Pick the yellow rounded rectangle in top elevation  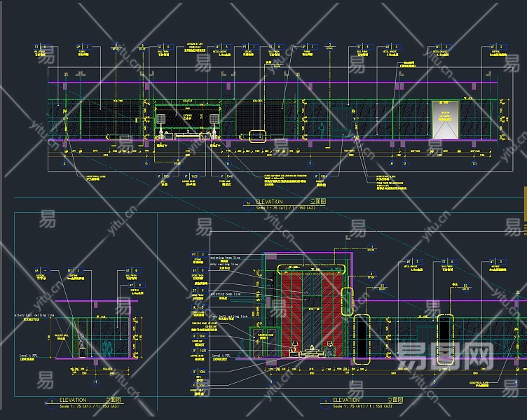tap(257, 136)
